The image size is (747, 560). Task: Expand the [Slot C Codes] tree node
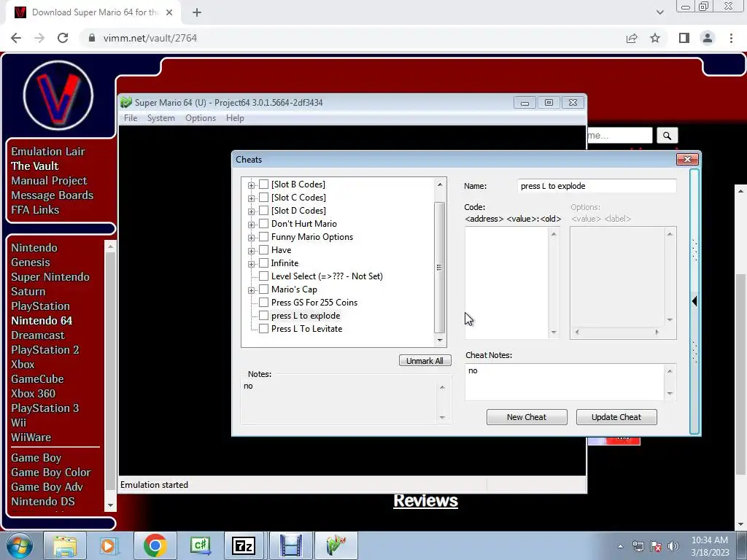click(251, 198)
